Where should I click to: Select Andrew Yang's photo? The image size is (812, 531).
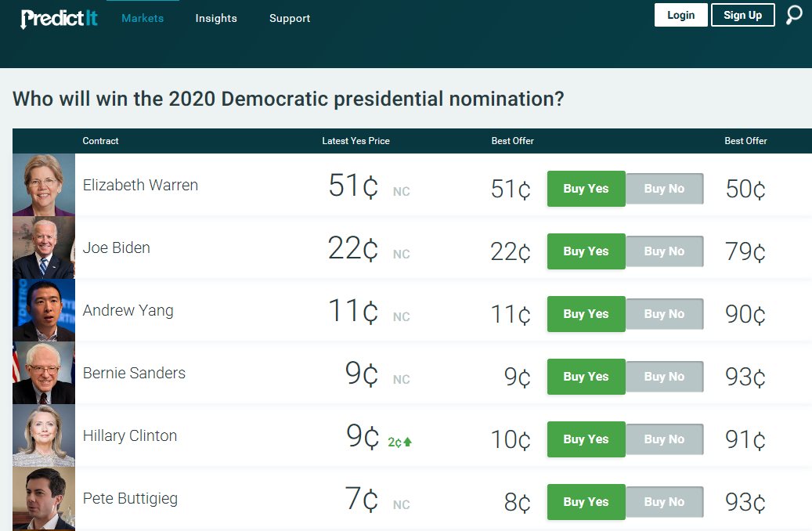[44, 310]
